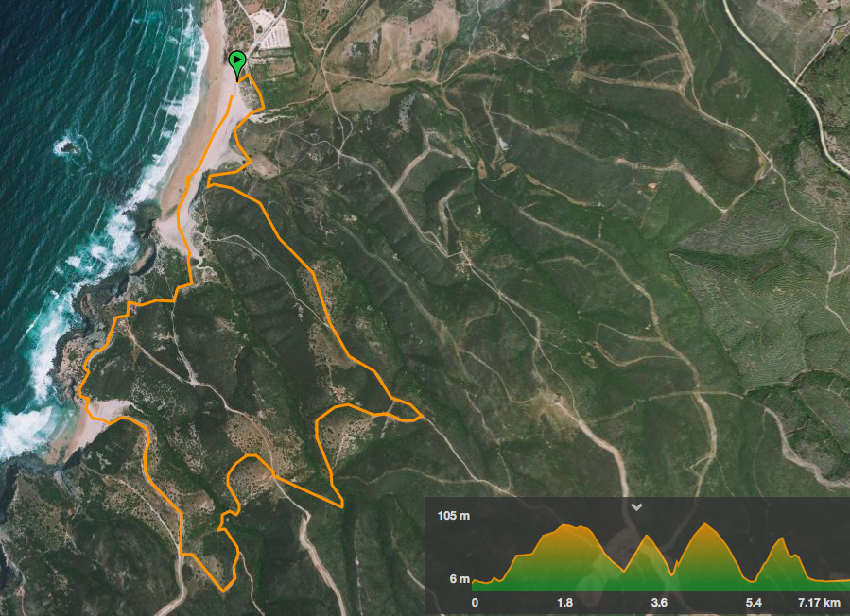Click the 3.6 distance axis label
850x616 pixels.
coord(659,603)
